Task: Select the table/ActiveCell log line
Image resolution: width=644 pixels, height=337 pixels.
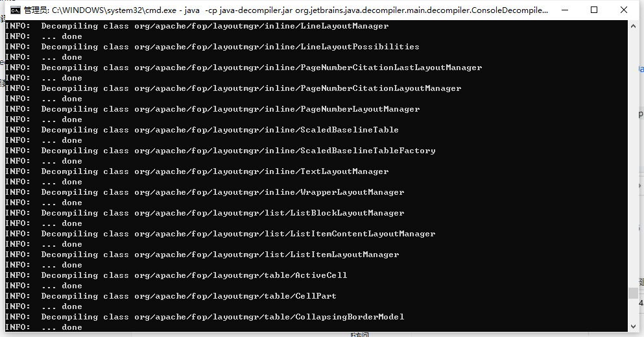Action: pyautogui.click(x=176, y=275)
